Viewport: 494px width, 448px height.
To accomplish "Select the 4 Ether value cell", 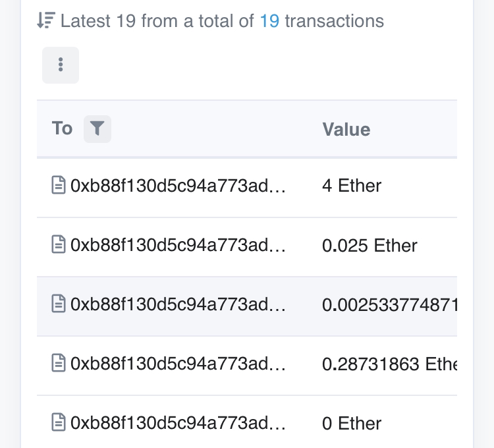I will [x=352, y=185].
